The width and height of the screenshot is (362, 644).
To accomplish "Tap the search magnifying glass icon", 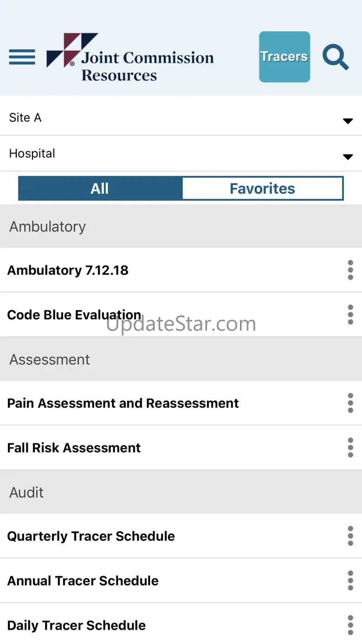I will [335, 57].
